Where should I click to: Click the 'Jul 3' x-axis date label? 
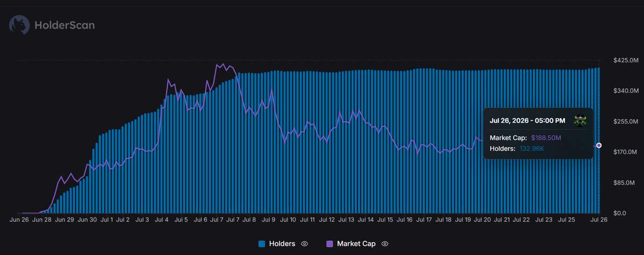142,220
